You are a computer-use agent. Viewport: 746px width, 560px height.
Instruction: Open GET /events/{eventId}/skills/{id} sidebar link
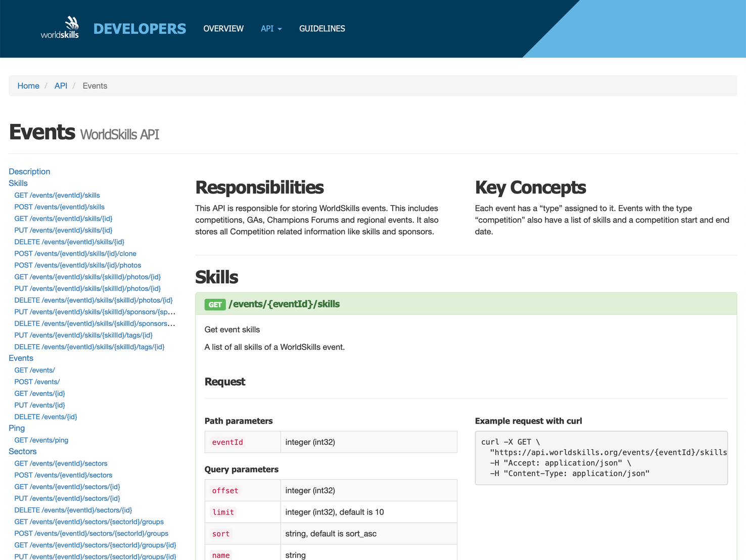pos(63,218)
